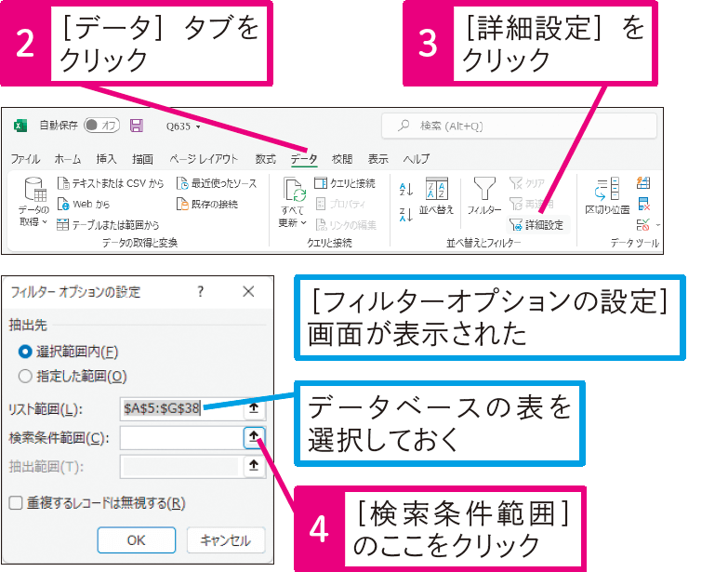Screen dimensions: 728x572
Task: Open the ヘルプ tab
Action: pos(417,159)
